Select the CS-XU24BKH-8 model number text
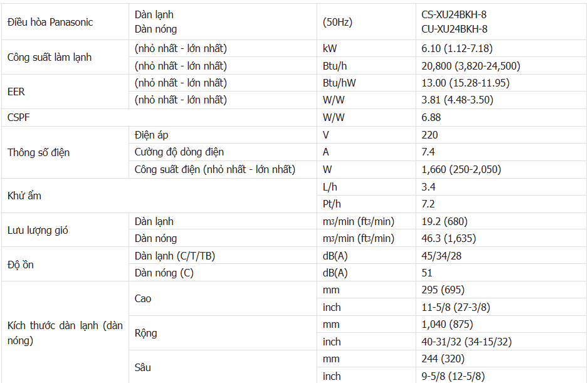Viewport: 588px width, 383px height. point(454,14)
